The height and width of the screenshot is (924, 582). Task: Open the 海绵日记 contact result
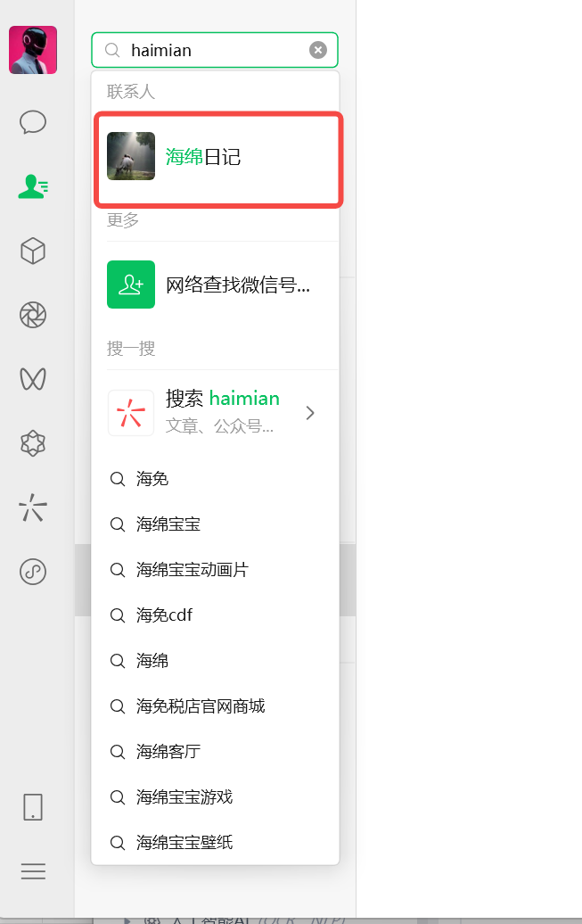coord(218,159)
